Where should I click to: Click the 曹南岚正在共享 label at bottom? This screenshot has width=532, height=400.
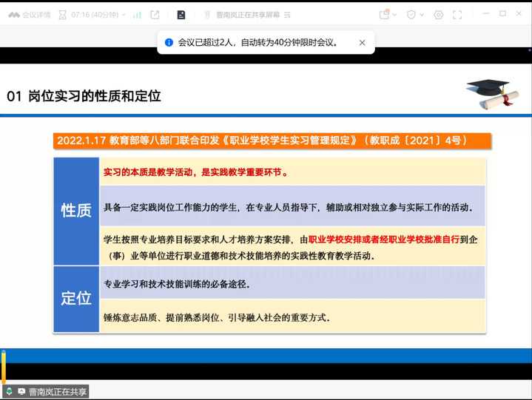(x=57, y=391)
